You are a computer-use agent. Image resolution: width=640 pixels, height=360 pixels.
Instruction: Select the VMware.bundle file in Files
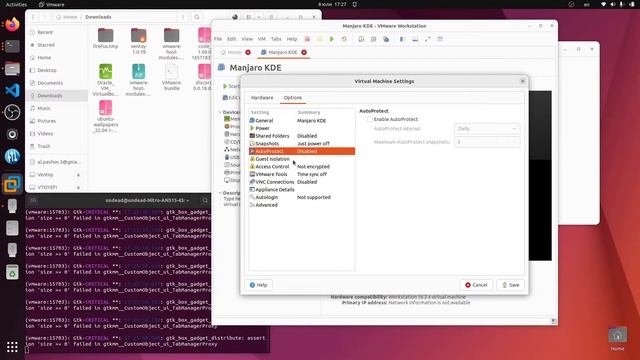171,77
